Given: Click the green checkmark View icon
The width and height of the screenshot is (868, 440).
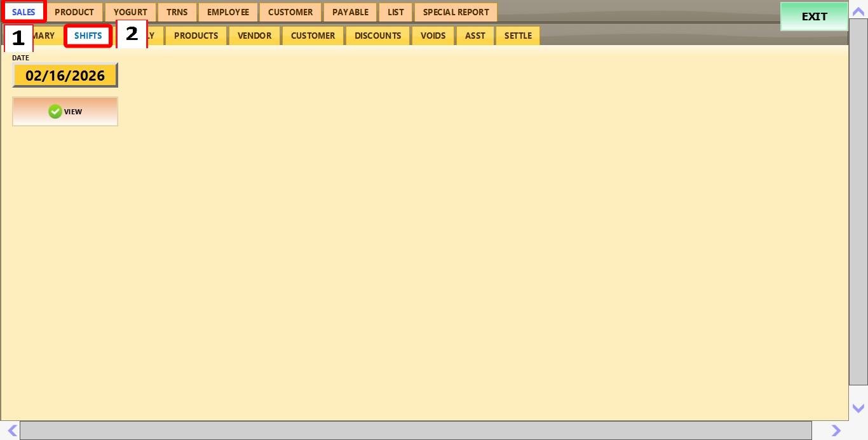Looking at the screenshot, I should coord(55,112).
